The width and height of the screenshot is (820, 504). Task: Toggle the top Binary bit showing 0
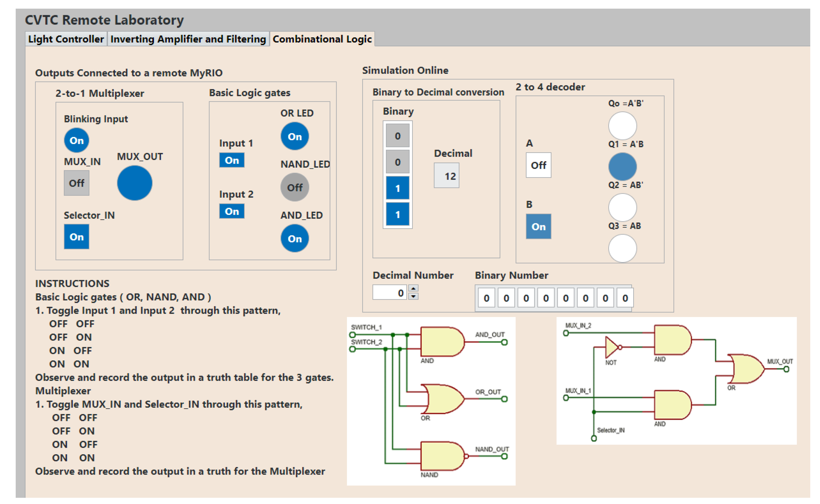coord(397,136)
